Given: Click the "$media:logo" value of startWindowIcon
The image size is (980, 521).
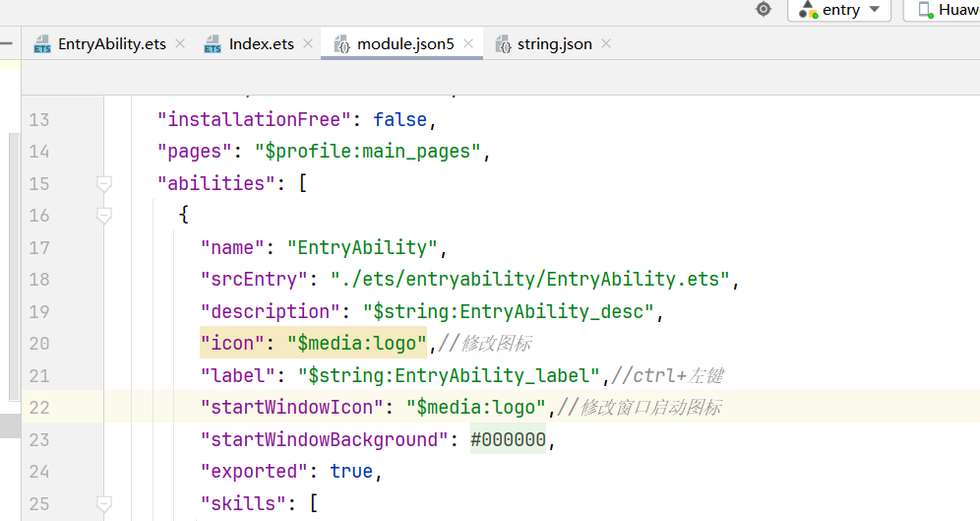Looking at the screenshot, I should 475,407.
